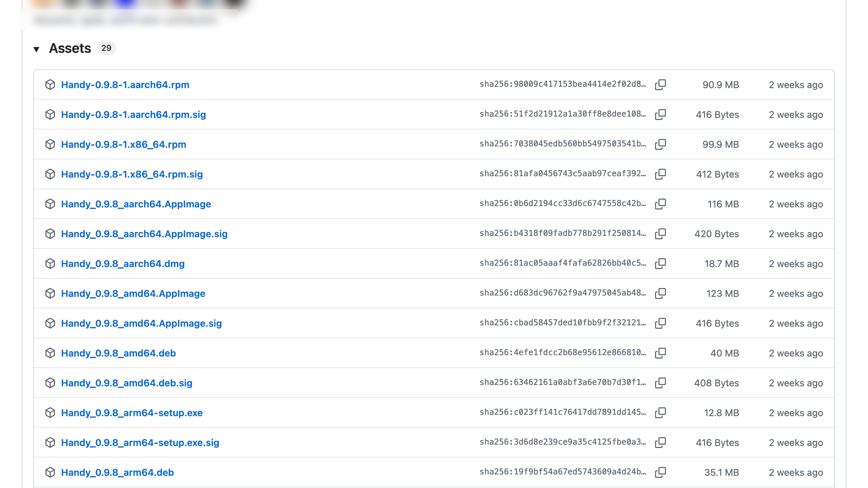Screen dimensions: 868x488
Task: Copy sha256 for Handy_0.9.8_amd64.AppImage.sig
Action: [660, 323]
